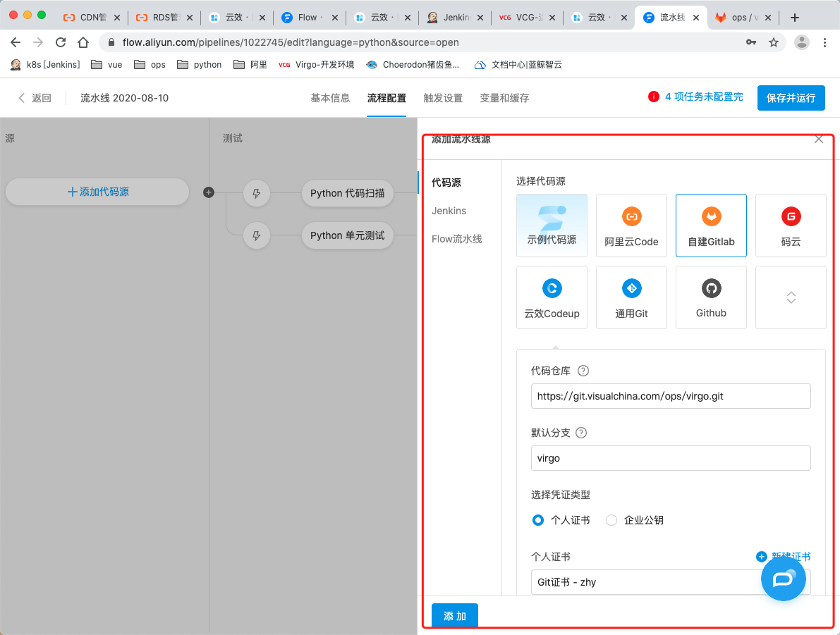The height and width of the screenshot is (635, 840).
Task: Open the 个人证书 dropdown showing Git证书 - zhy
Action: (671, 582)
